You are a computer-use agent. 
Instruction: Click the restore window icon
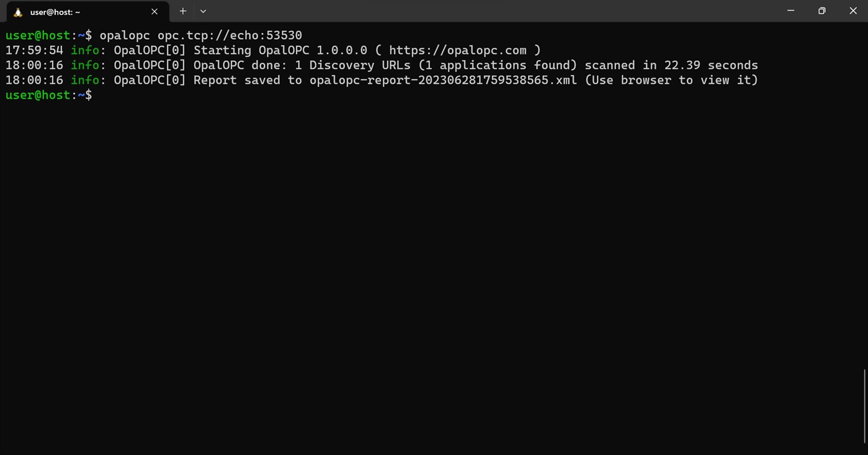pos(821,11)
